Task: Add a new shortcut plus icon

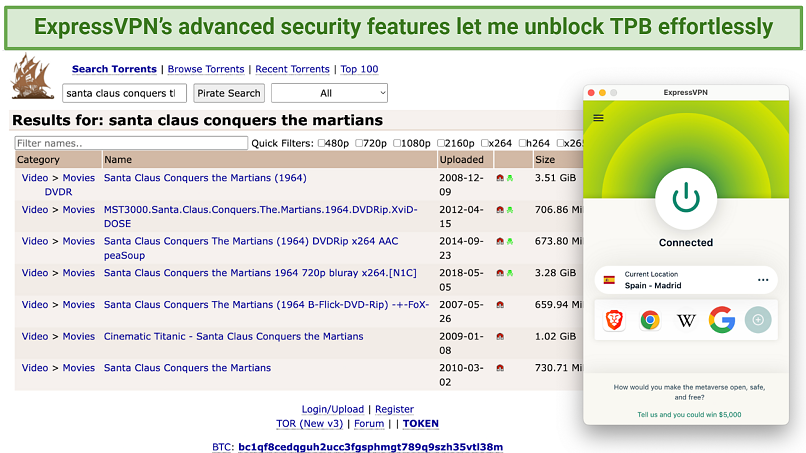Action: 758,320
